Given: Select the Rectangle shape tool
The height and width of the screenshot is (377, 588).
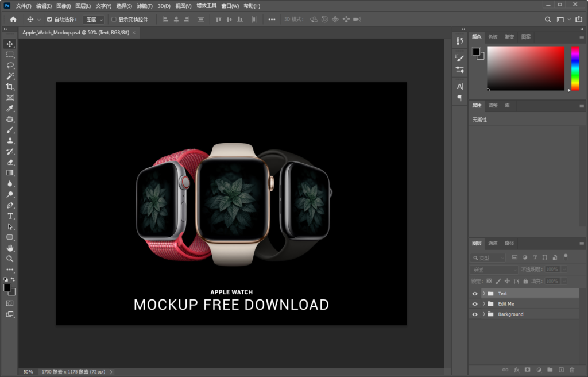Looking at the screenshot, I should [10, 237].
